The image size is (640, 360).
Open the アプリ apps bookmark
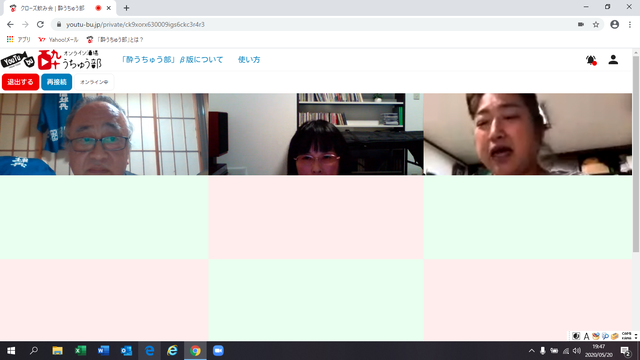click(18, 40)
